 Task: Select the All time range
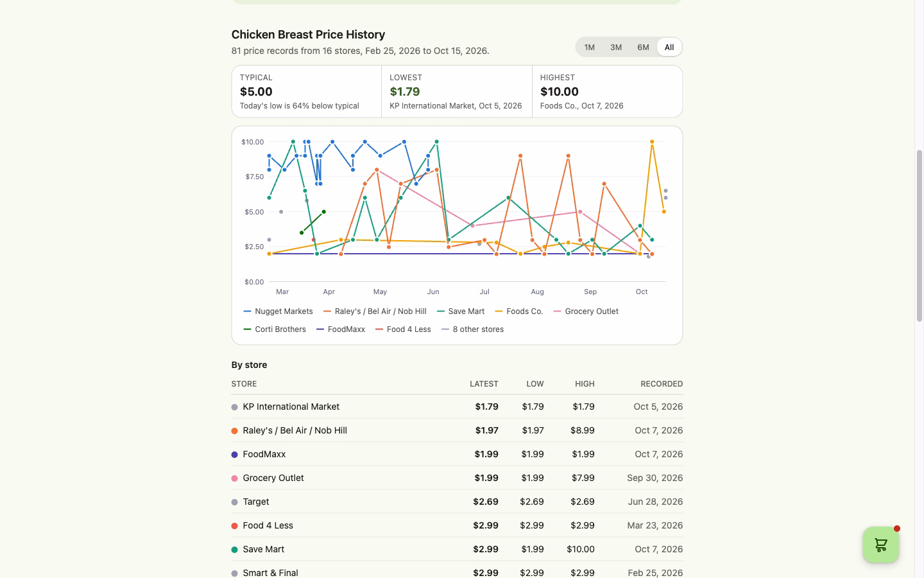coord(669,47)
